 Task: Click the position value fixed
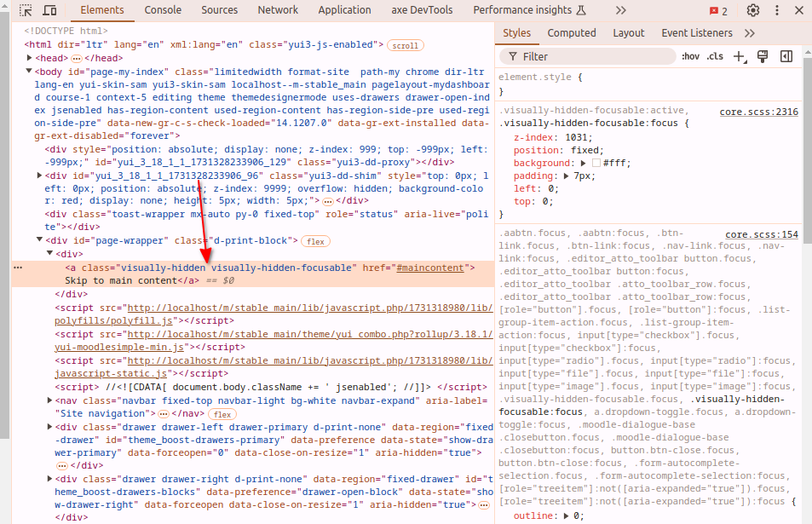(585, 150)
